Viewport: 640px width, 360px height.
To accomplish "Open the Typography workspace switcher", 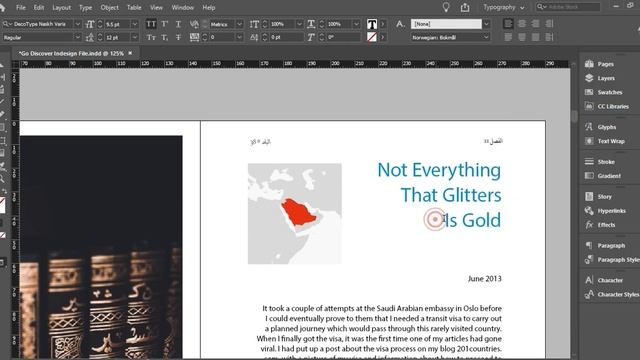I will click(503, 7).
